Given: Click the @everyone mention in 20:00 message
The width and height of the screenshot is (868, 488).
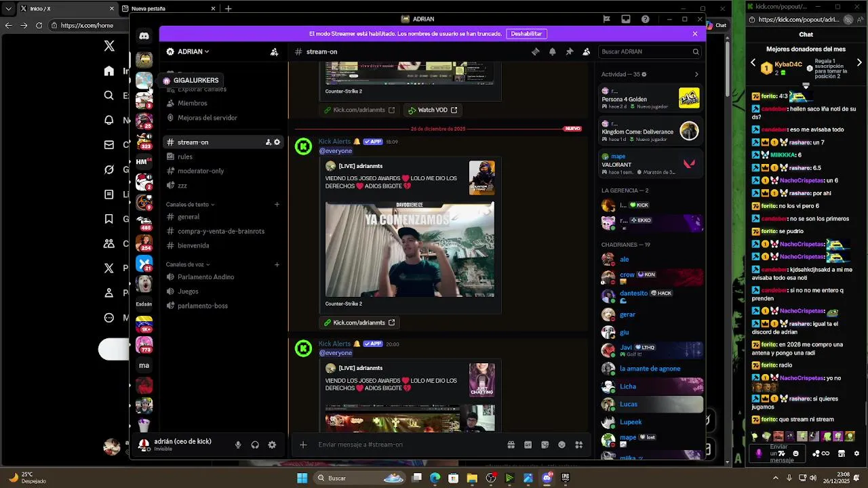Looking at the screenshot, I should pyautogui.click(x=336, y=353).
